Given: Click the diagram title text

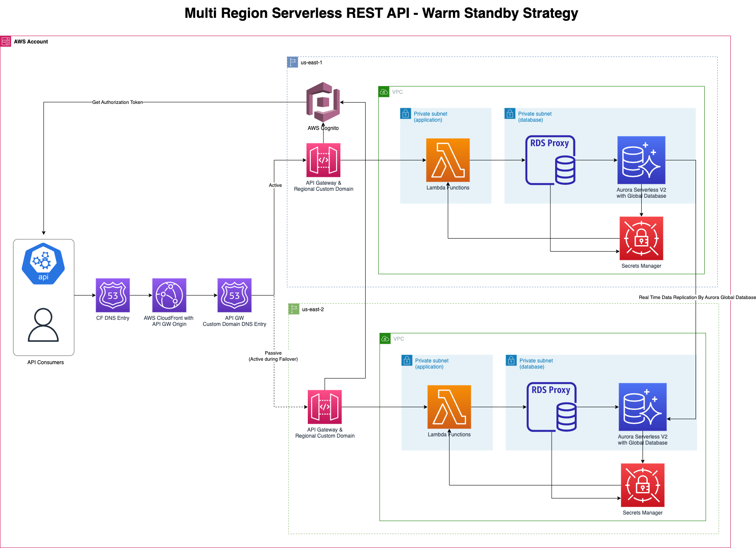Looking at the screenshot, I should 381,13.
